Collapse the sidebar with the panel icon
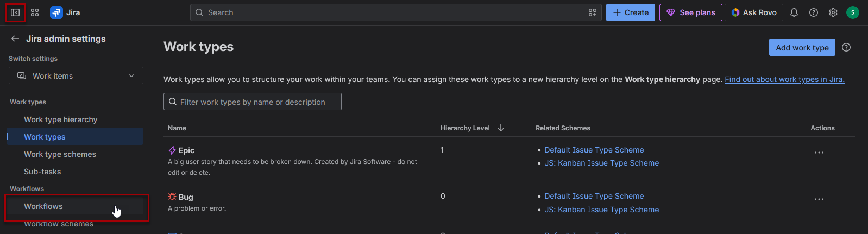Screen dimensions: 868x234 (x=15, y=12)
